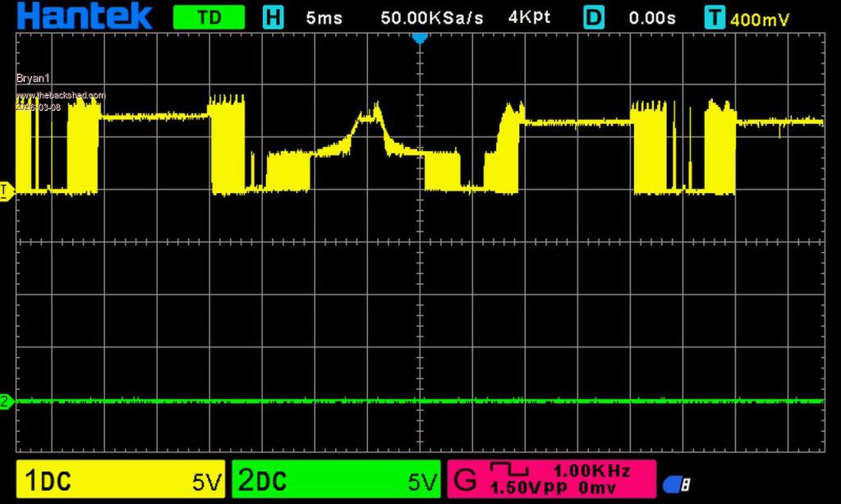841x504 pixels.
Task: Open the 5ms timebase setting
Action: (324, 17)
